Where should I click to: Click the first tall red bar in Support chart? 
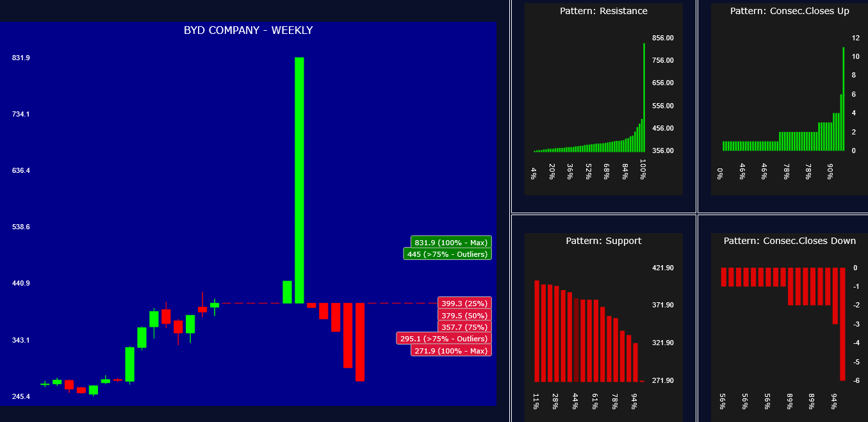[x=537, y=331]
